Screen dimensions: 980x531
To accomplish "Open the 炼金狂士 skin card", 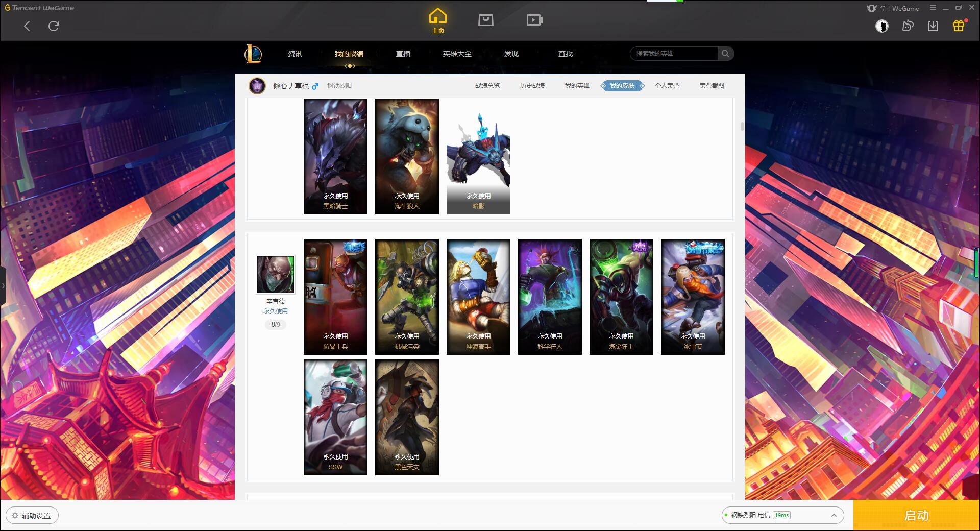I will [621, 297].
